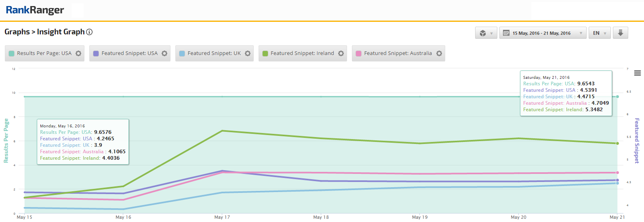Toggle the Featured Snippet: UK series label

coord(214,53)
